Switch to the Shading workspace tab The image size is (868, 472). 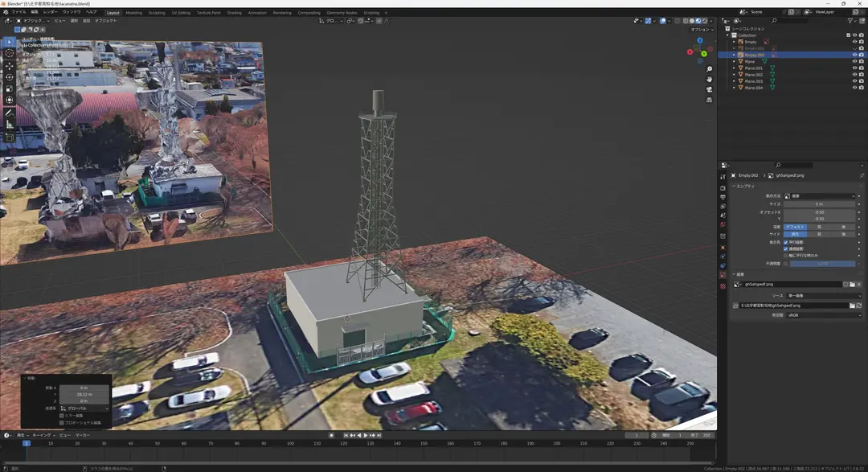234,12
